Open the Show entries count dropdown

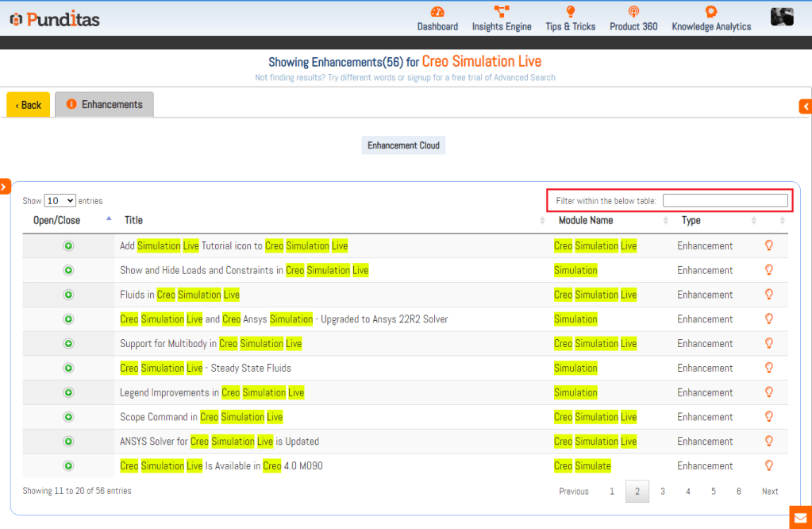point(60,201)
